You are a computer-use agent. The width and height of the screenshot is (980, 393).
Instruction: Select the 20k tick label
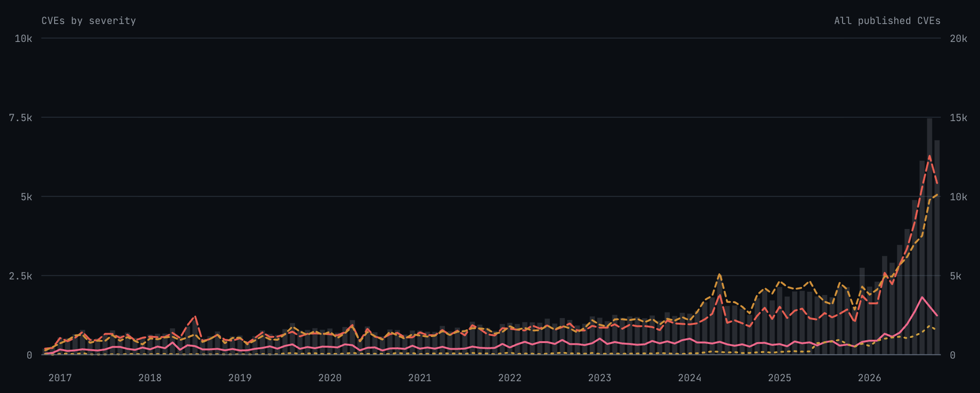958,38
